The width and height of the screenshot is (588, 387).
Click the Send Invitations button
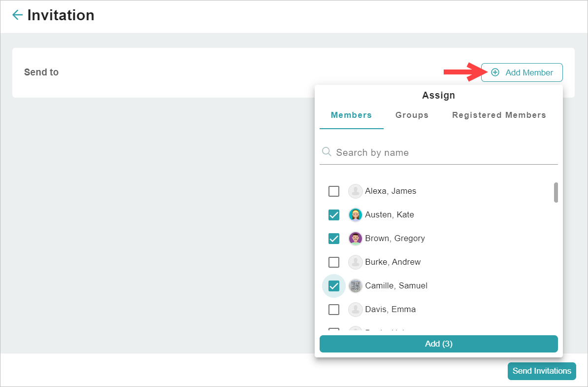coord(542,371)
